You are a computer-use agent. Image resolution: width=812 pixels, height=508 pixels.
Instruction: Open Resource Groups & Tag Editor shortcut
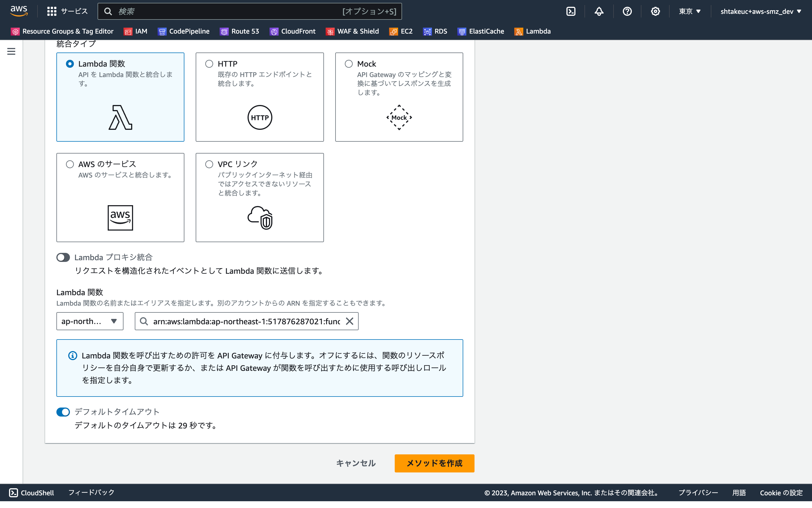coord(62,31)
